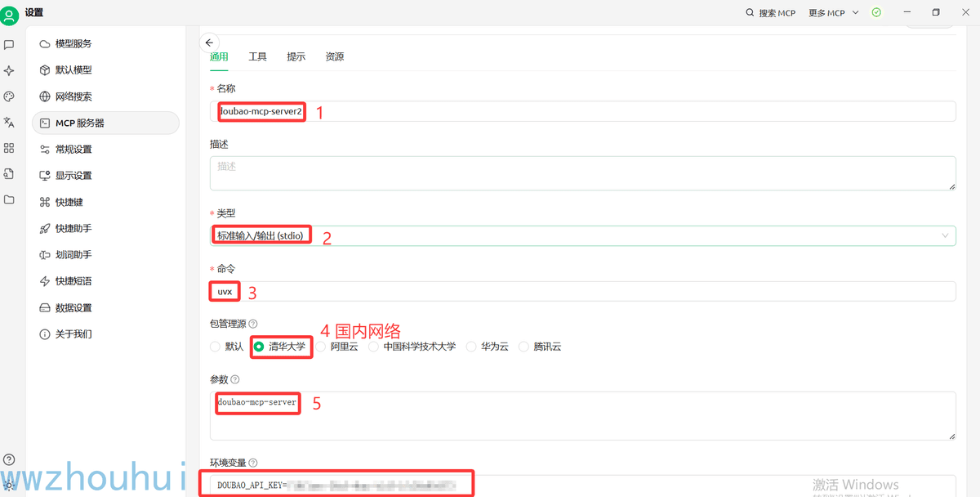Focus the 描述 text area

583,173
